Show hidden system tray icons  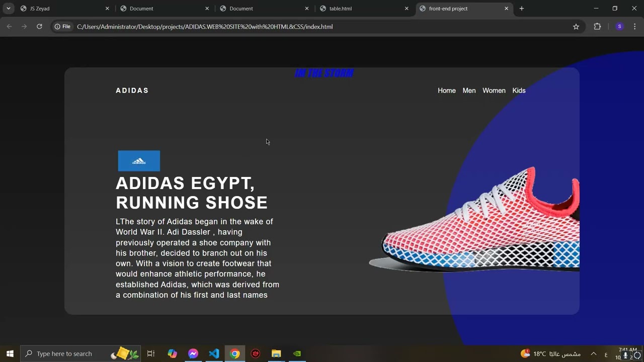[x=593, y=353]
